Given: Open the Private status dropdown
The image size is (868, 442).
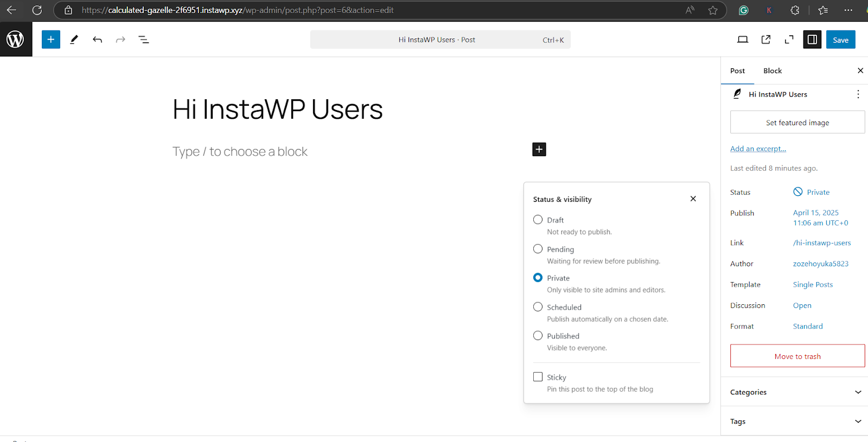Looking at the screenshot, I should click(x=812, y=192).
